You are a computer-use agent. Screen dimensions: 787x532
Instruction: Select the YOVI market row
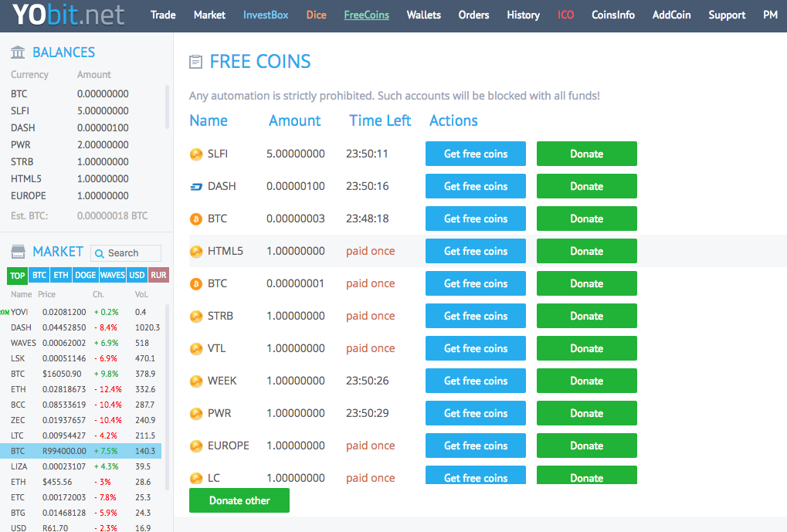tap(80, 312)
